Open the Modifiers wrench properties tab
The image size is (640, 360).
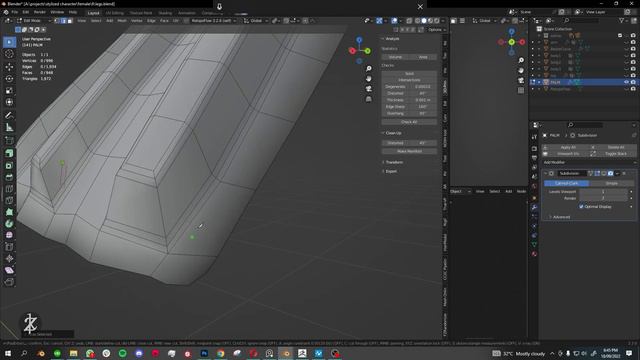coord(534,207)
